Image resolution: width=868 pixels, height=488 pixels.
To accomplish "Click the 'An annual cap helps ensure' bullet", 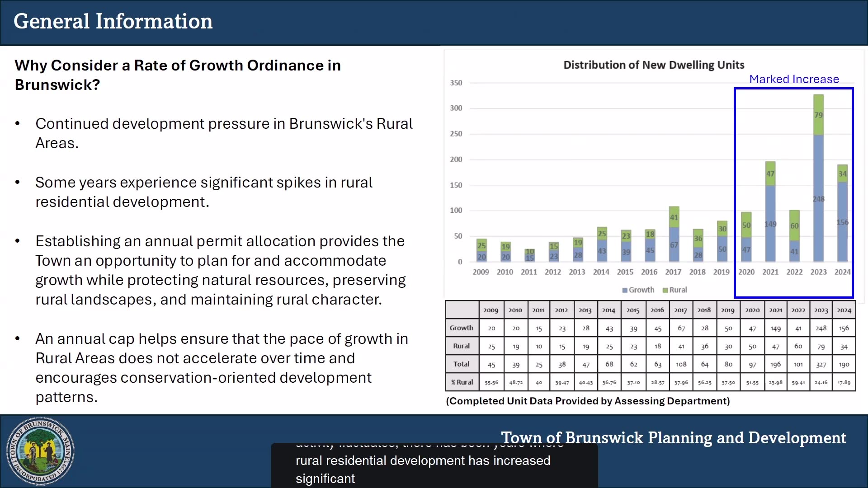I will coord(222,368).
